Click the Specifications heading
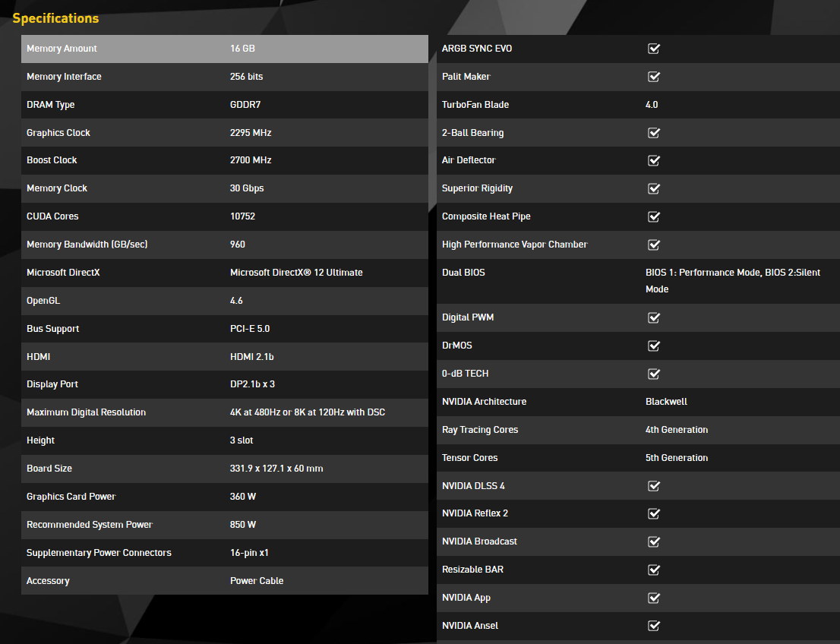 point(55,18)
